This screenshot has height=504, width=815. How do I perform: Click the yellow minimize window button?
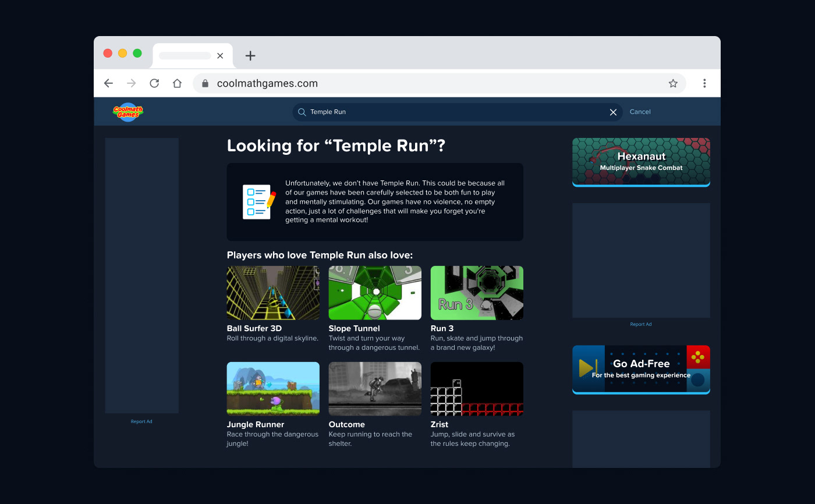pos(122,53)
